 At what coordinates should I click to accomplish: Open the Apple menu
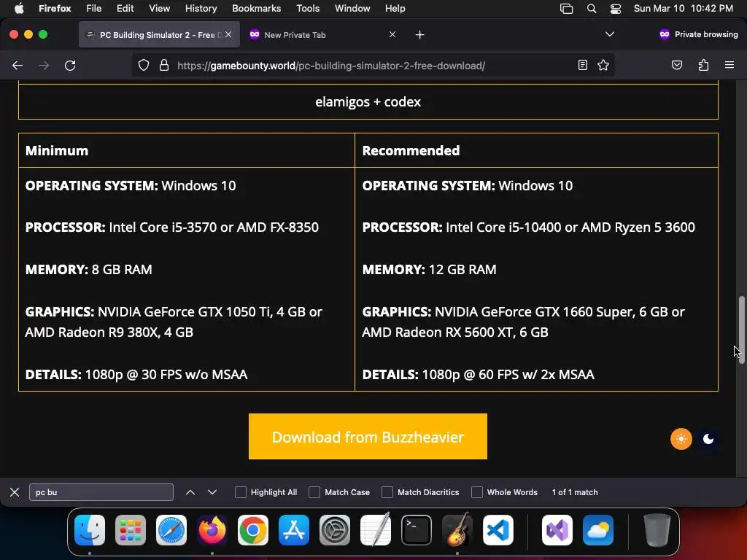[19, 8]
